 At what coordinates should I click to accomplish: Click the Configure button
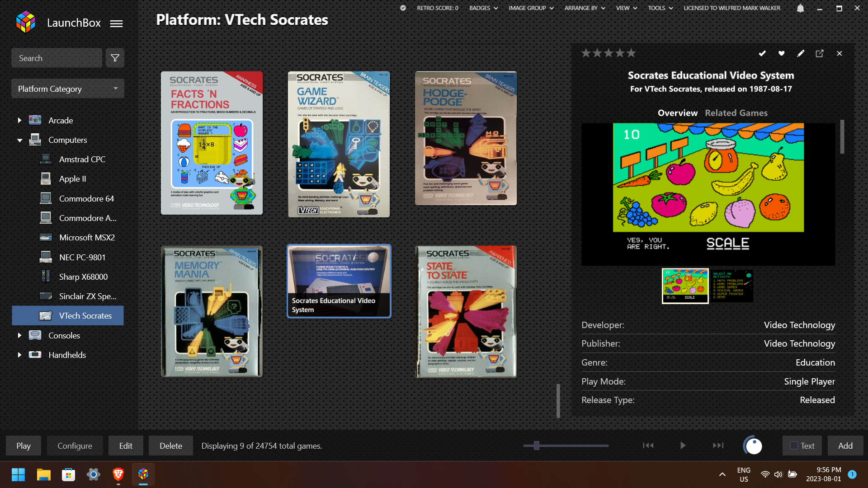click(75, 446)
